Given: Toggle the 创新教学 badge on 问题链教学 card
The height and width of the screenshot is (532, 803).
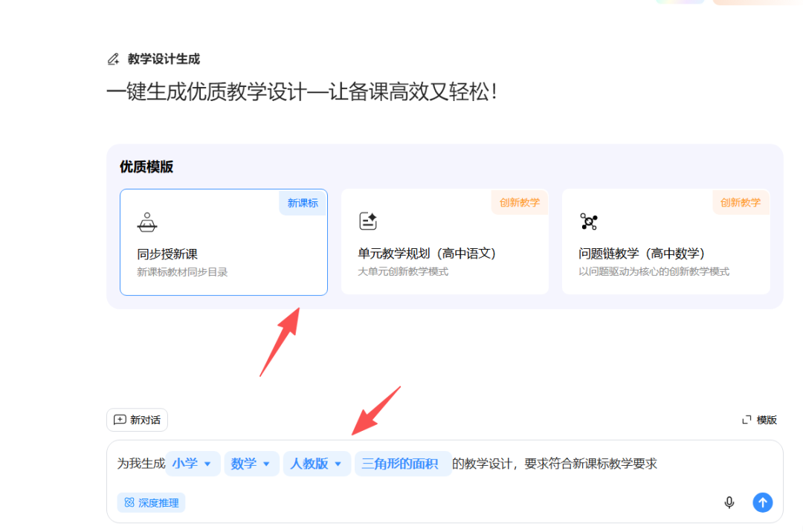Looking at the screenshot, I should click(x=741, y=202).
